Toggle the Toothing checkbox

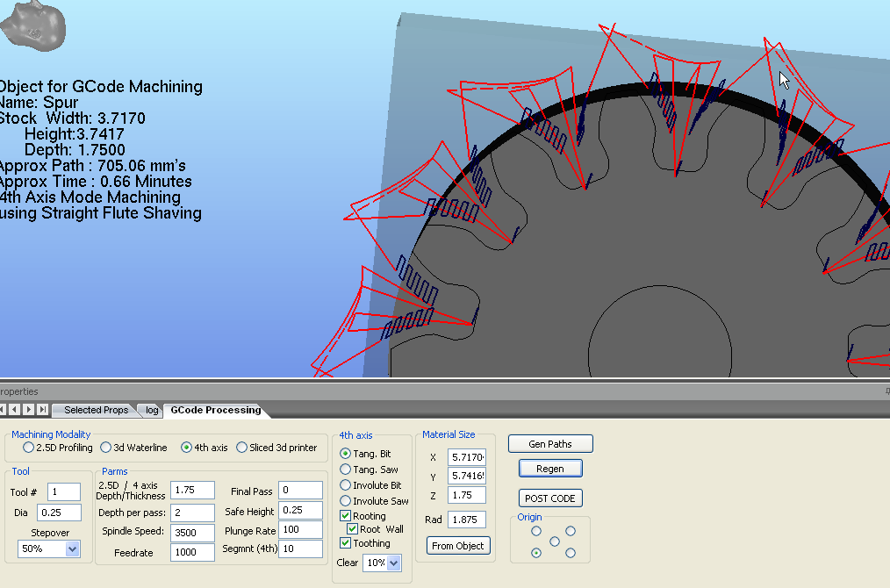pyautogui.click(x=346, y=543)
